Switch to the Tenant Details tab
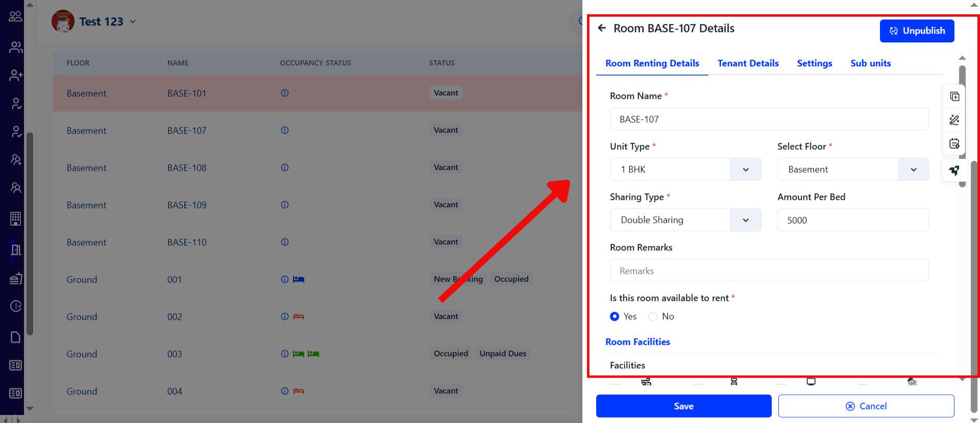980x423 pixels. (748, 63)
